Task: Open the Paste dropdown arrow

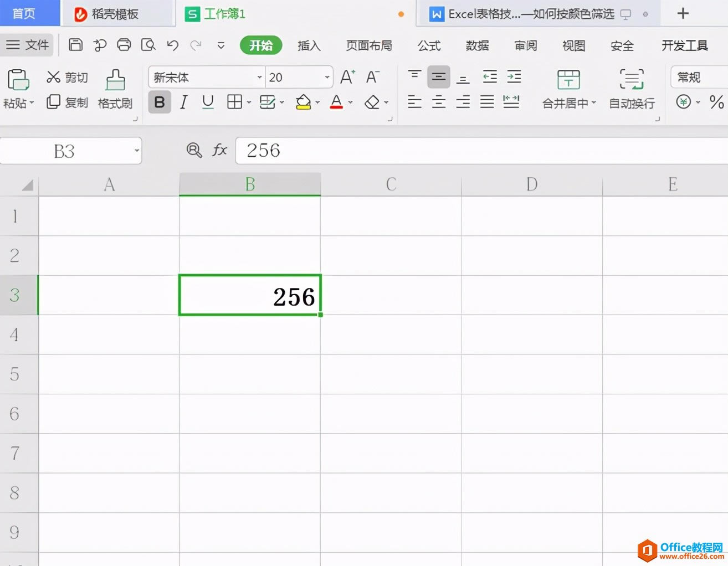Action: (x=32, y=103)
